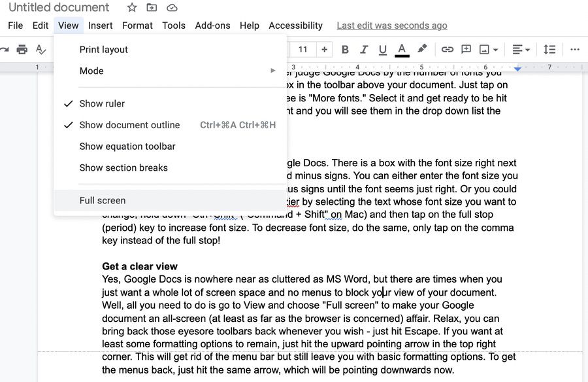Open the text color picker

(x=402, y=50)
